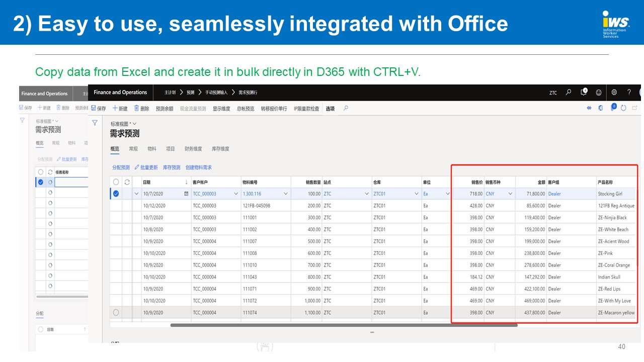The width and height of the screenshot is (644, 362).
Task: Open the warehouse ZTC01 dropdown in first row
Action: coord(417,194)
